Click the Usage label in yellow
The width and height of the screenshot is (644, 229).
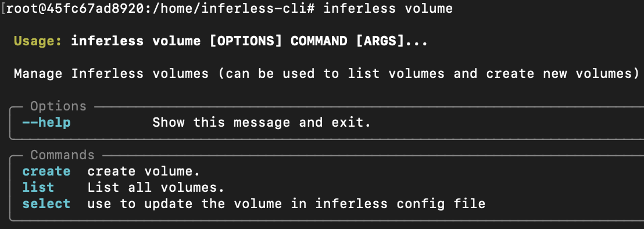tap(38, 41)
